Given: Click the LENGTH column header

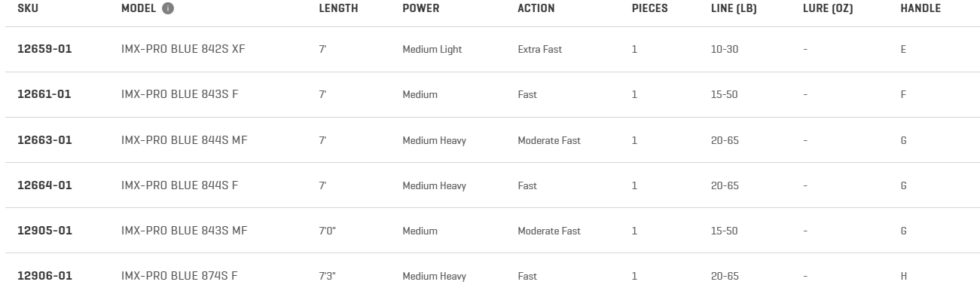Looking at the screenshot, I should 338,9.
